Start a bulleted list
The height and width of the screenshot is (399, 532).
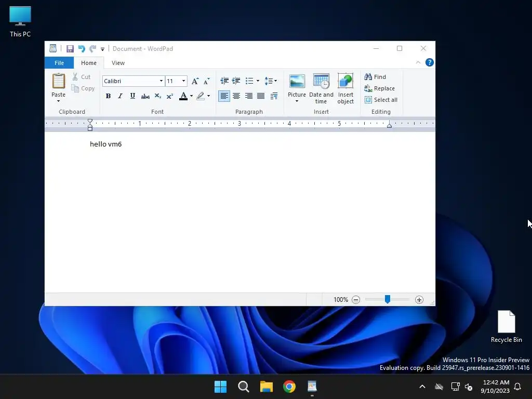pyautogui.click(x=249, y=81)
